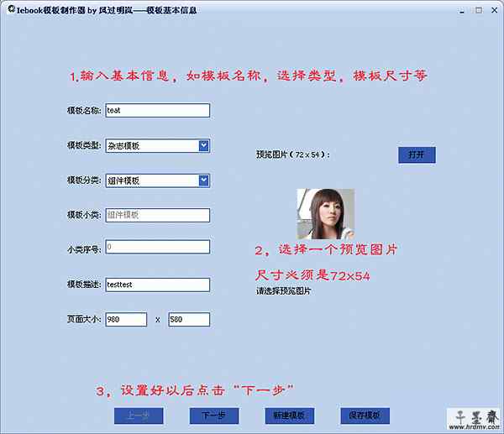Click the preview portrait thumbnail
Viewport: 504px width, 434px height.
click(326, 213)
